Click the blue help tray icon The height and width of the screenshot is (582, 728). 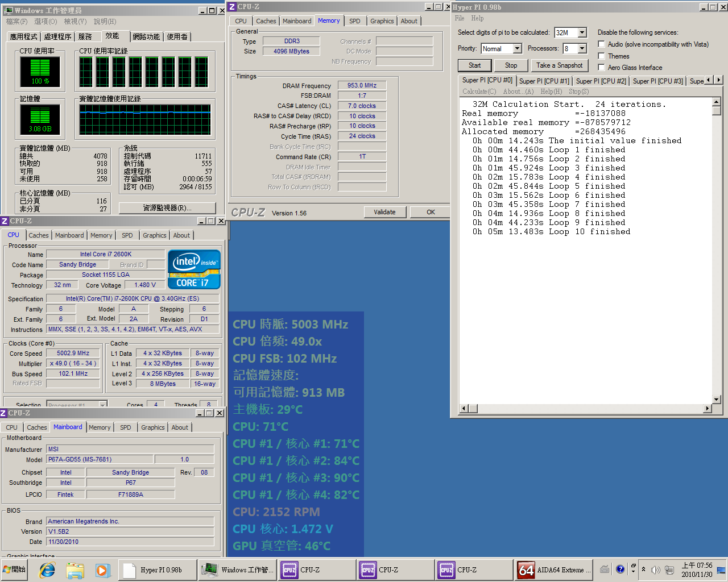[x=620, y=569]
